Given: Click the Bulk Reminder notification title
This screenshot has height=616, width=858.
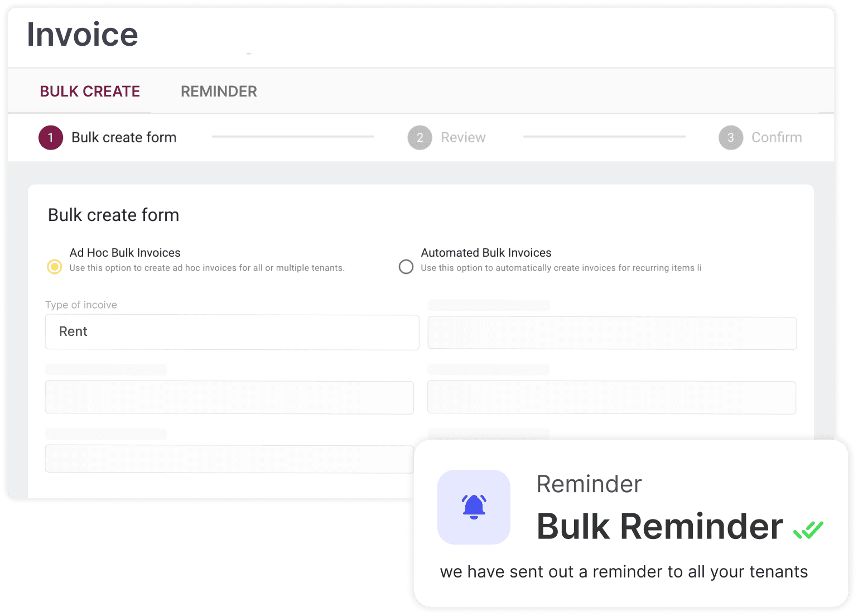Looking at the screenshot, I should point(659,527).
